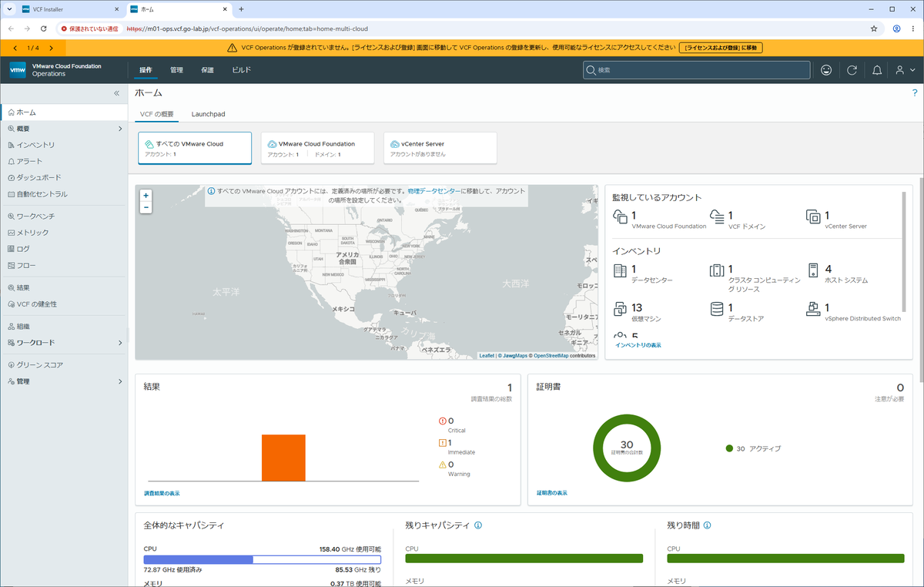This screenshot has height=587, width=924.
Task: Open VCF の健全性 in the sidebar
Action: pos(36,304)
